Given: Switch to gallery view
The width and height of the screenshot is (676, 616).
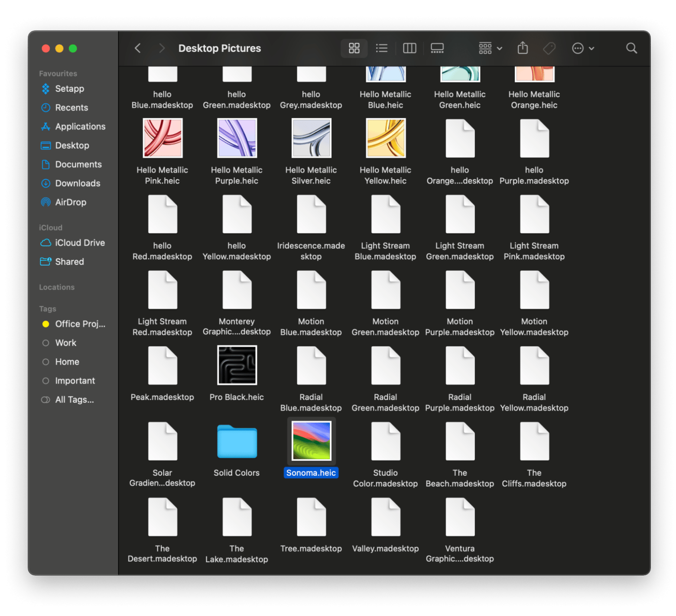Looking at the screenshot, I should (437, 48).
